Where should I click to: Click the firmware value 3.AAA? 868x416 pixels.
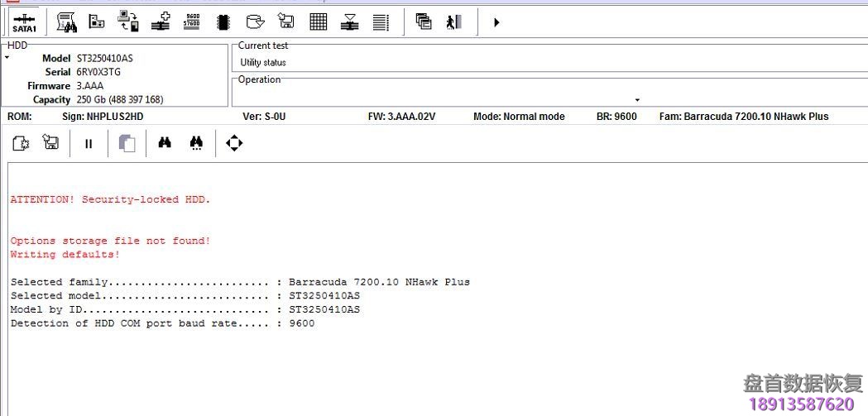coord(89,86)
